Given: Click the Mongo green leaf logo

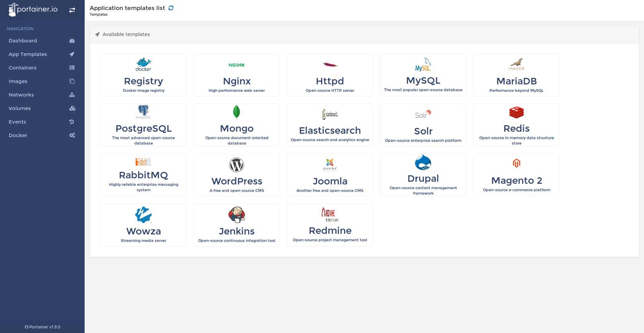Looking at the screenshot, I should [x=237, y=112].
